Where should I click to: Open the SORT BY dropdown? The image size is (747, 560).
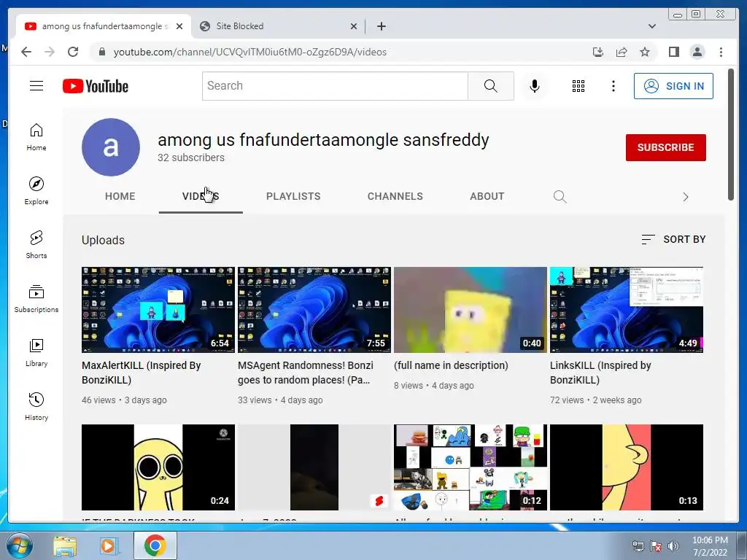click(x=673, y=239)
